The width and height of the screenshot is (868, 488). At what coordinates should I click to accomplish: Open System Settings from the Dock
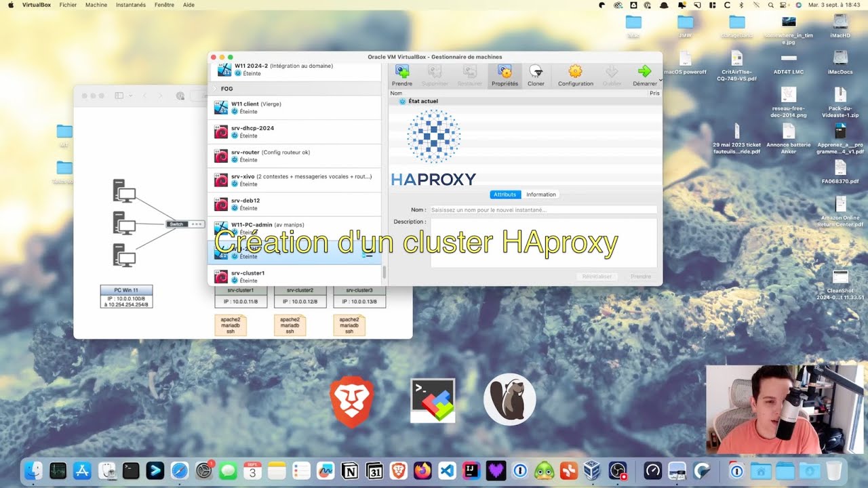204,470
